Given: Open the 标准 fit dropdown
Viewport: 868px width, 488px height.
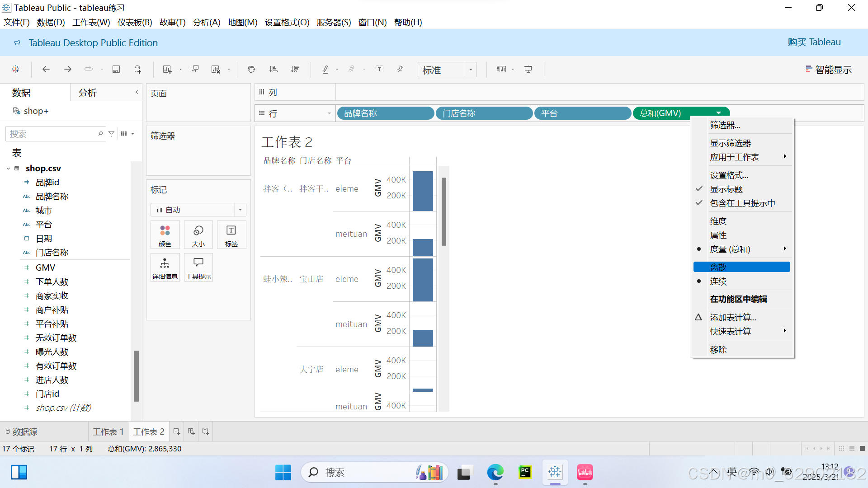Looking at the screenshot, I should 447,70.
